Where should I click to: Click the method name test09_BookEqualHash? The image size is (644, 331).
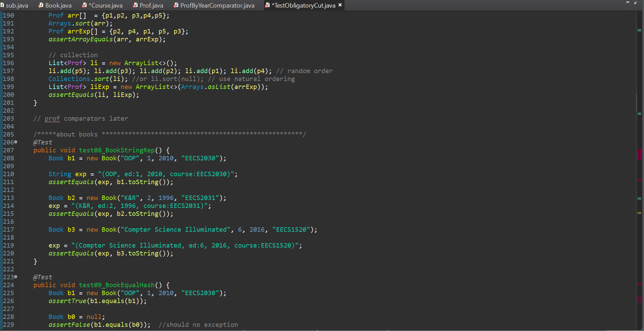pyautogui.click(x=117, y=285)
